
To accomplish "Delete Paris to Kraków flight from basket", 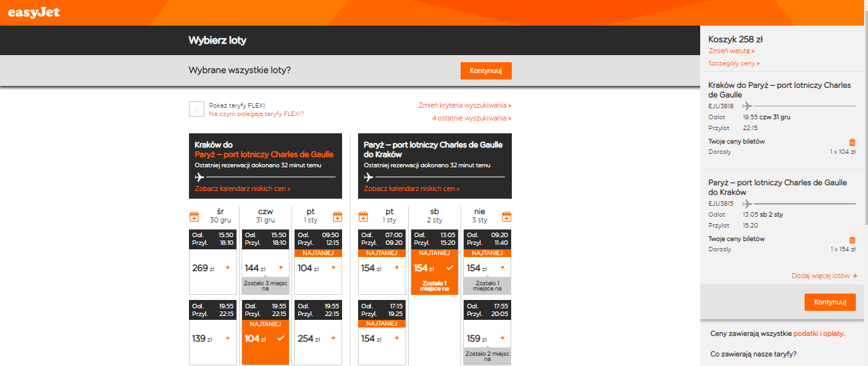I will pyautogui.click(x=852, y=240).
